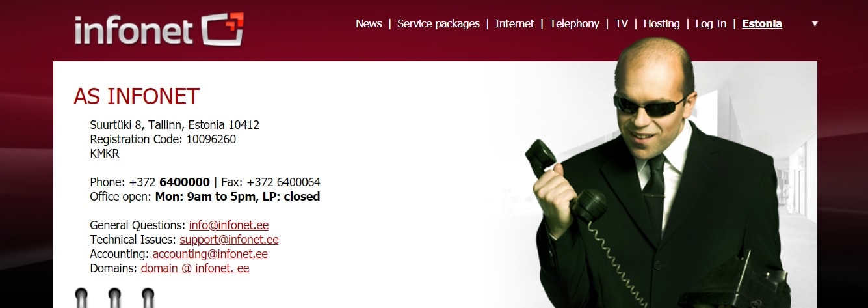The width and height of the screenshot is (868, 308).
Task: Open the Telephony menu item
Action: point(574,23)
